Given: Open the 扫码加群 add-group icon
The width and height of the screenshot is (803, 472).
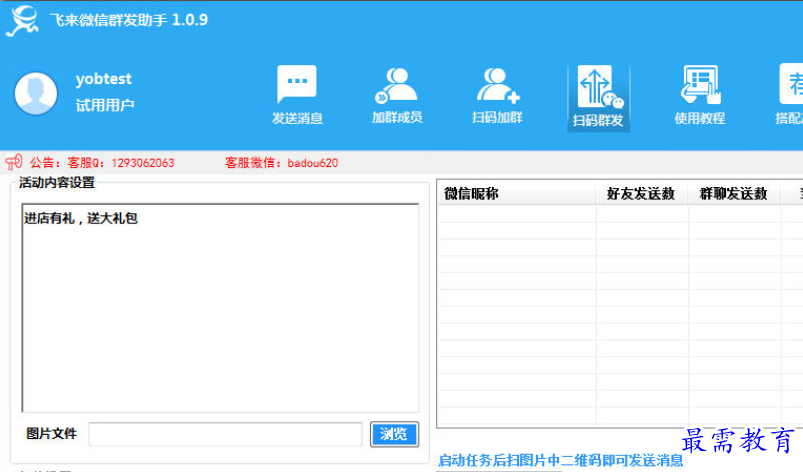Looking at the screenshot, I should click(497, 95).
